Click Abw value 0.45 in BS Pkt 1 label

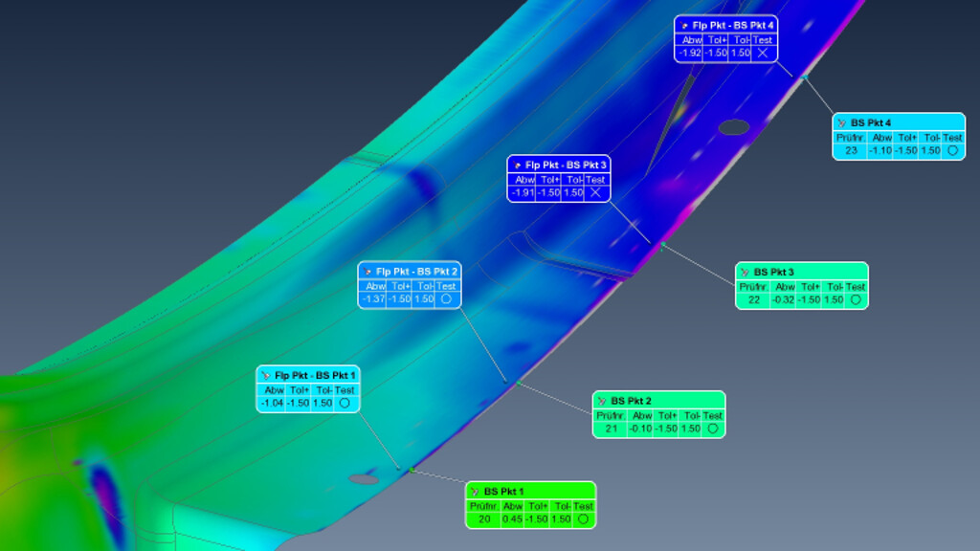pyautogui.click(x=512, y=519)
